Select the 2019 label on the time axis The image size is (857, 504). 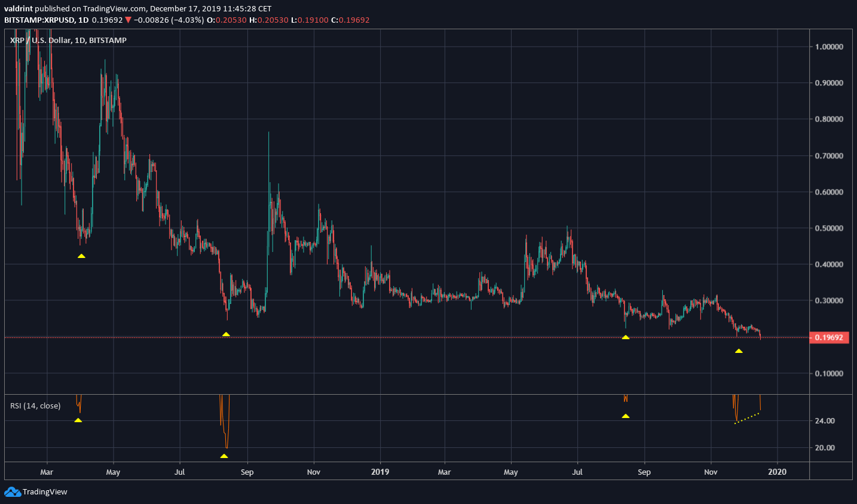[x=381, y=472]
